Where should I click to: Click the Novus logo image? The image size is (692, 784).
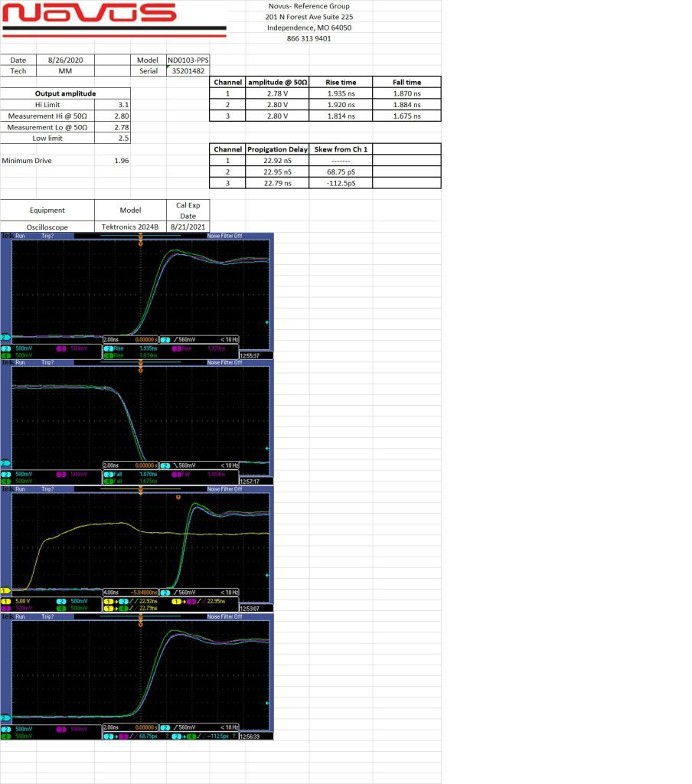coord(114,19)
